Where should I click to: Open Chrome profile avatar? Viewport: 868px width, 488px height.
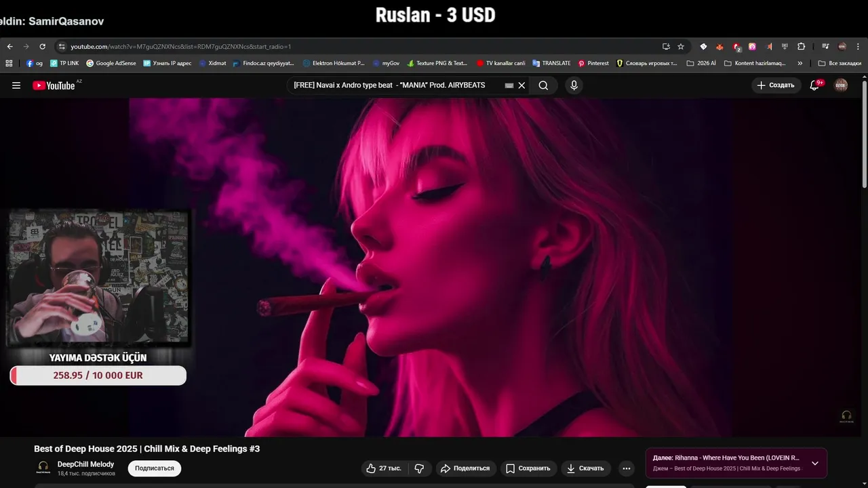842,47
